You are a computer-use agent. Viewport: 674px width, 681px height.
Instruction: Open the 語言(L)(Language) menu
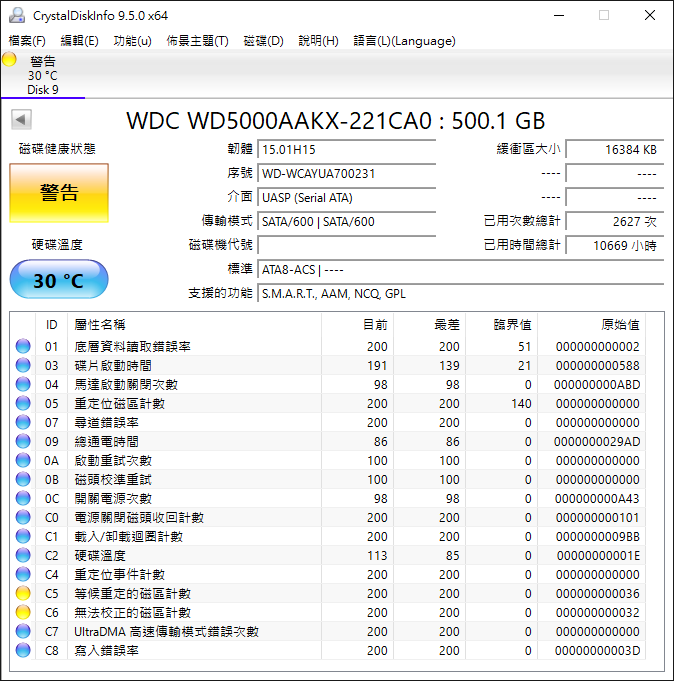coord(404,41)
